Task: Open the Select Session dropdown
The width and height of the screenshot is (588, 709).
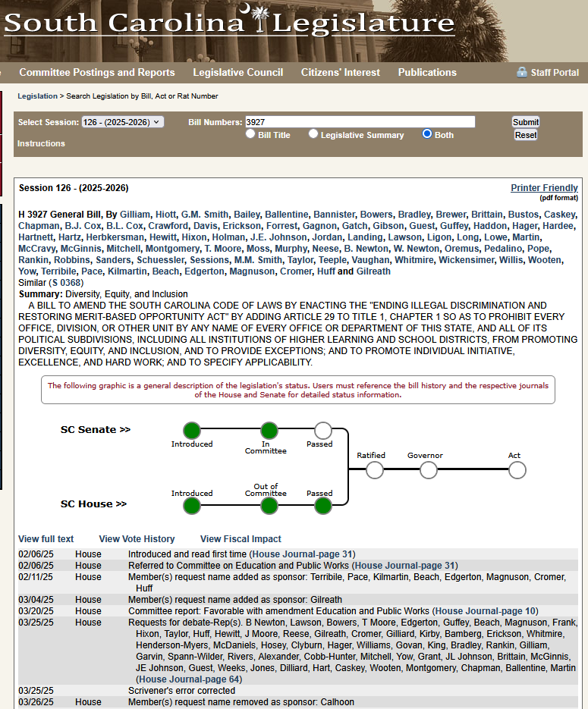Action: 123,122
